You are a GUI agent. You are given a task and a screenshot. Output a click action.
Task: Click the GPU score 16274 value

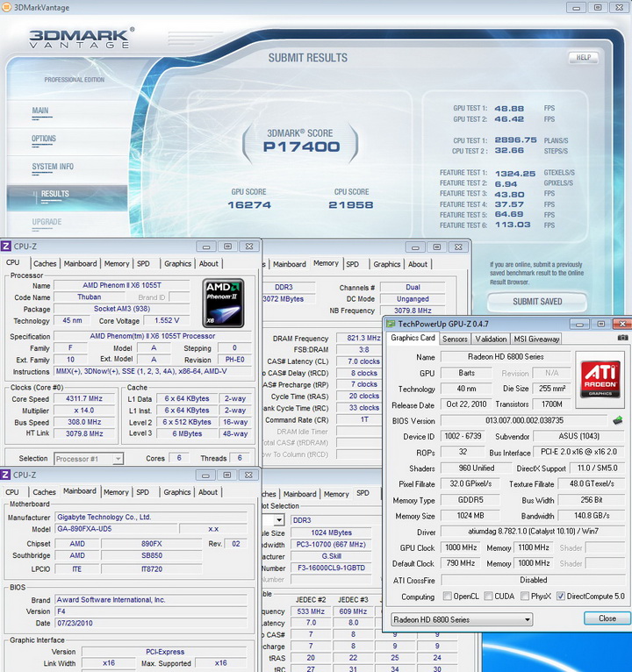(x=249, y=205)
